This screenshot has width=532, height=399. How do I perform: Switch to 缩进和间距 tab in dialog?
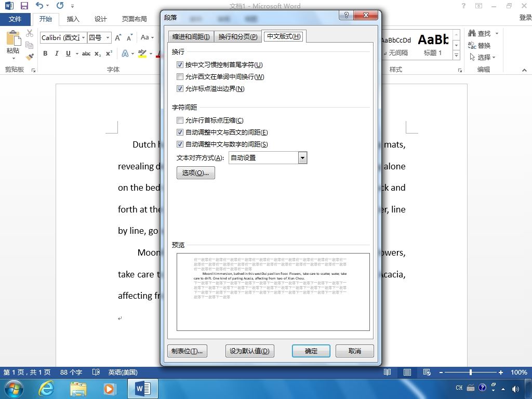pyautogui.click(x=191, y=37)
